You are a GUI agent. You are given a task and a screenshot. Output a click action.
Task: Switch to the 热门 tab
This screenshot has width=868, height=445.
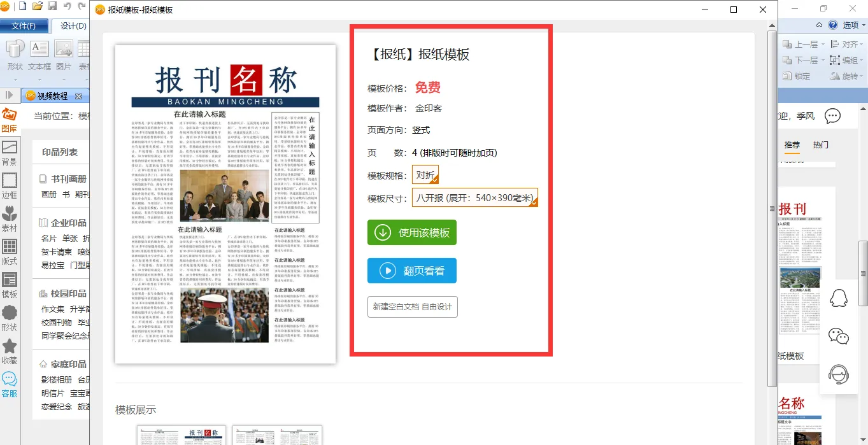[x=821, y=145]
